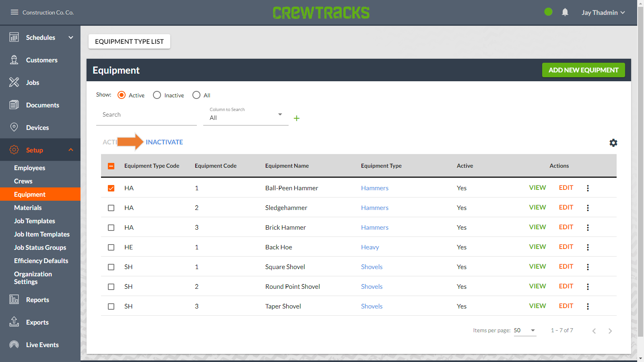Screen dimensions: 644x362
Task: Uncheck the Ball-Peen Hammer row checkbox
Action: pyautogui.click(x=111, y=188)
